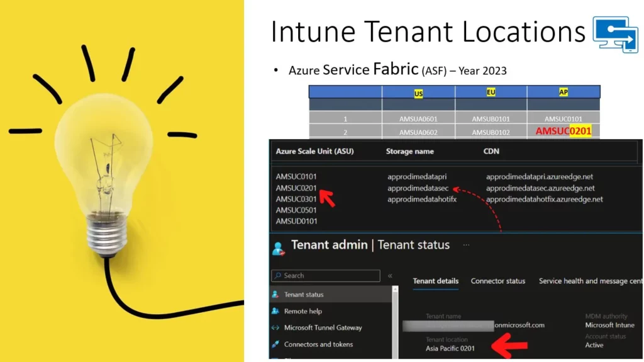Click the AMSUC0101 scale unit entry

(x=296, y=176)
